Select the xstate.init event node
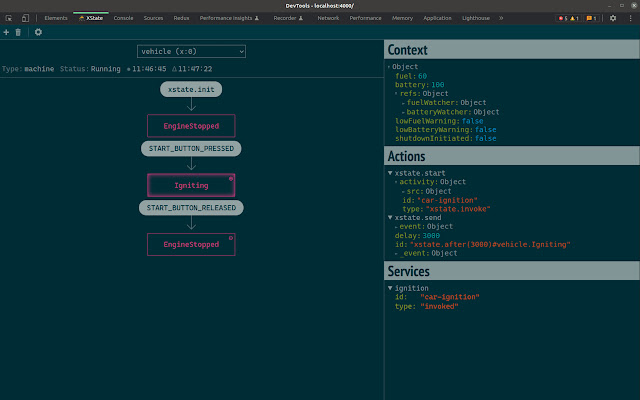The width and height of the screenshot is (640, 400). 191,89
